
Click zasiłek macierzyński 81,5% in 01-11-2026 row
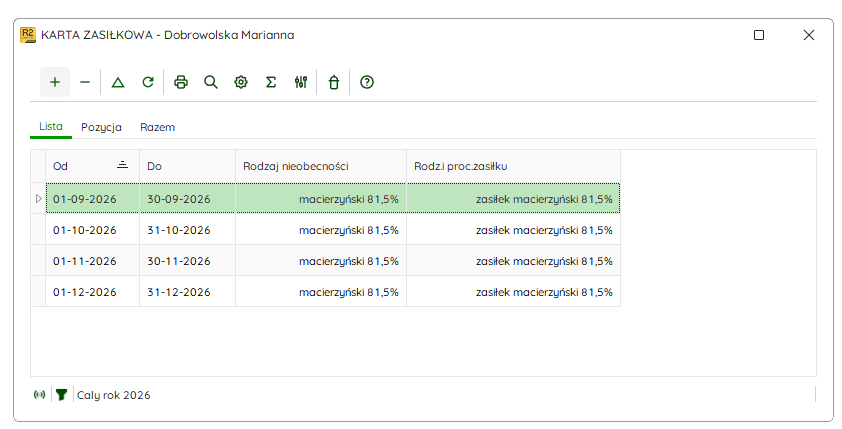click(513, 261)
